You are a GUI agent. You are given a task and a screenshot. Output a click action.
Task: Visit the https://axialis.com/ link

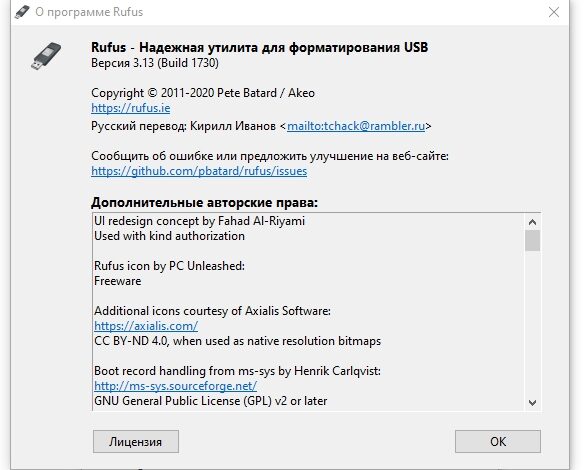coord(146,326)
